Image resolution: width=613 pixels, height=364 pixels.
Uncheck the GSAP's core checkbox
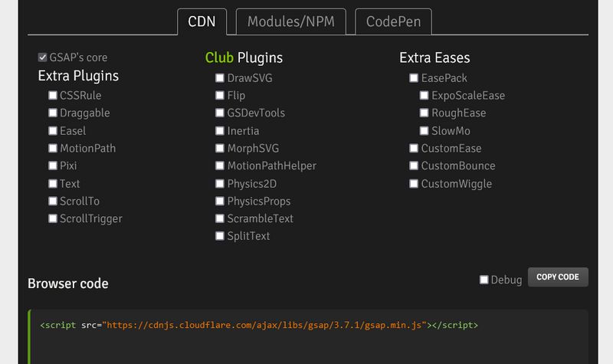43,57
